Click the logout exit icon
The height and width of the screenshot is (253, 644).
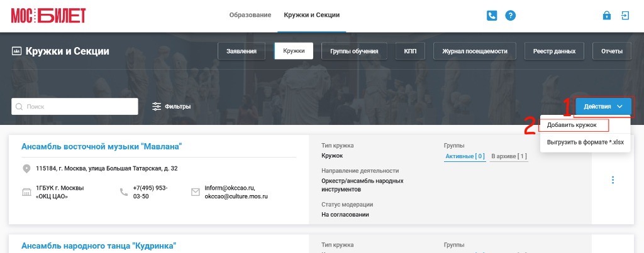[x=625, y=16]
